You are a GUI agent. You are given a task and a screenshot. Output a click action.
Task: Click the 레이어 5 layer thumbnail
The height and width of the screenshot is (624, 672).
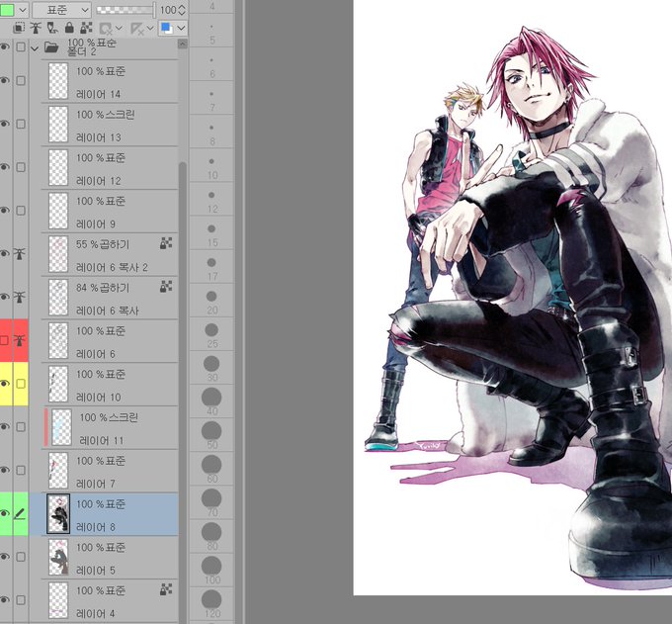[x=58, y=557]
